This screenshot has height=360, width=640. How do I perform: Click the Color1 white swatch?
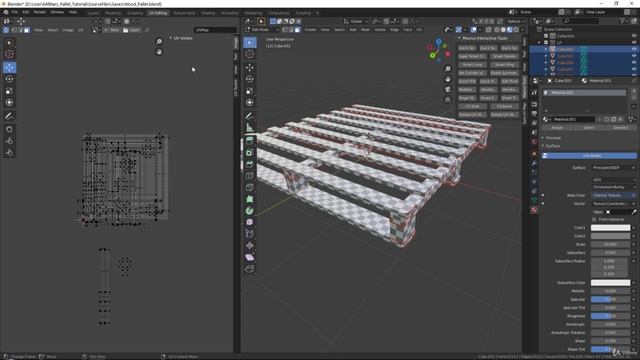click(610, 228)
